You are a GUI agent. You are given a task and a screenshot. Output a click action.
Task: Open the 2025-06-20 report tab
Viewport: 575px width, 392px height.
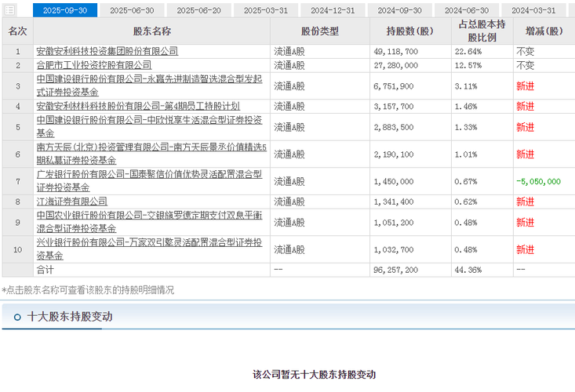(x=198, y=10)
